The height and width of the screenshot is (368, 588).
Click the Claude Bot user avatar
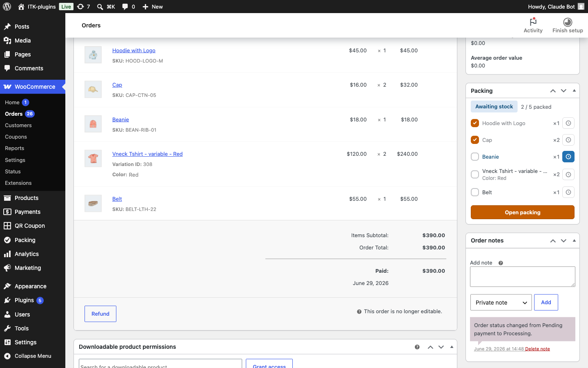581,7
